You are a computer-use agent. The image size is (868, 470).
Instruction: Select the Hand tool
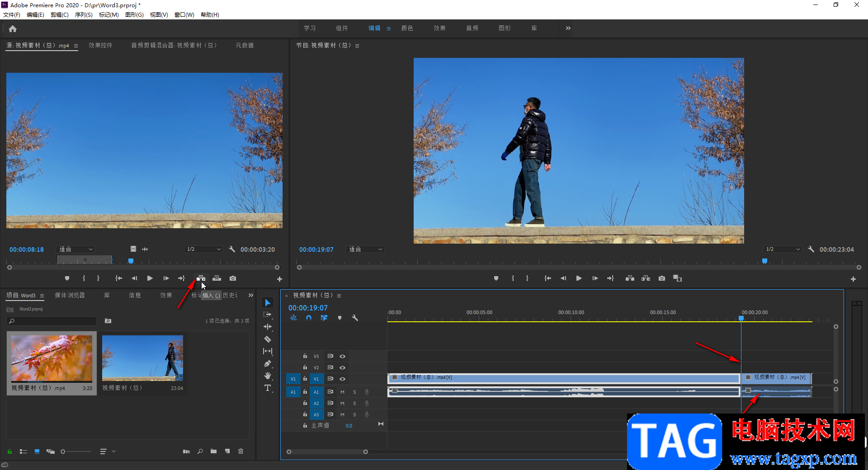tap(268, 376)
